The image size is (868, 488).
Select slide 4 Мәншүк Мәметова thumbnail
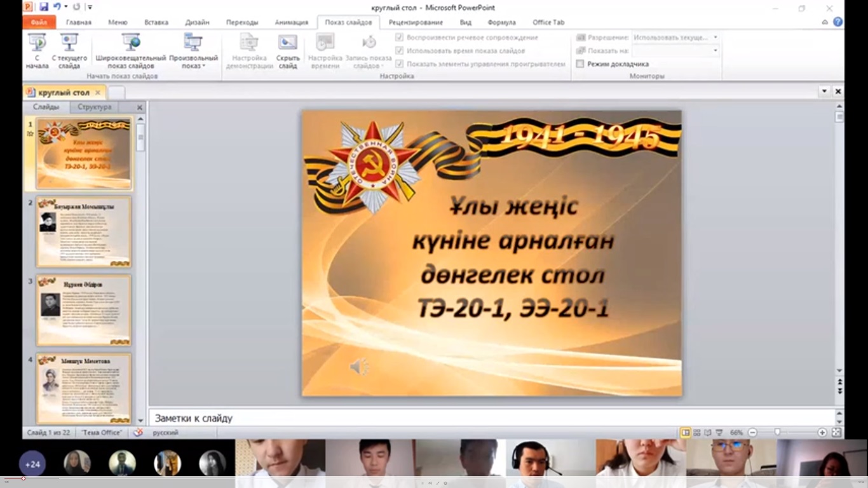coord(84,388)
